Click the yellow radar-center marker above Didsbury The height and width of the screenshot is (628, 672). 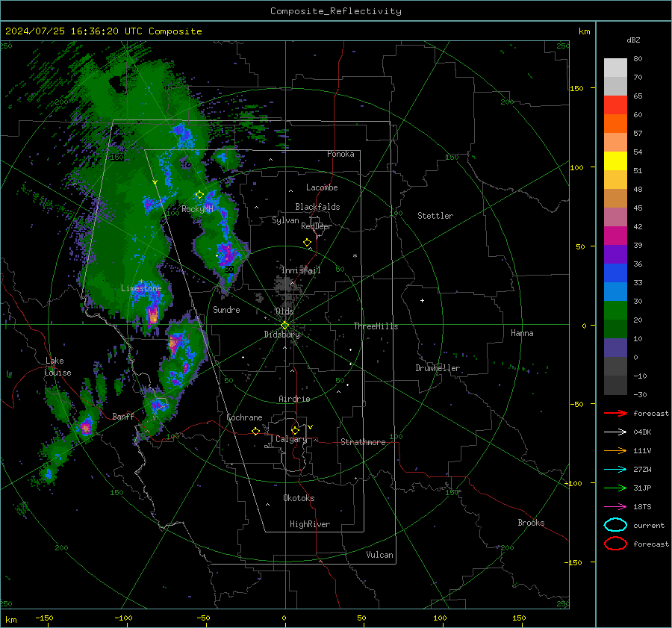pos(284,326)
